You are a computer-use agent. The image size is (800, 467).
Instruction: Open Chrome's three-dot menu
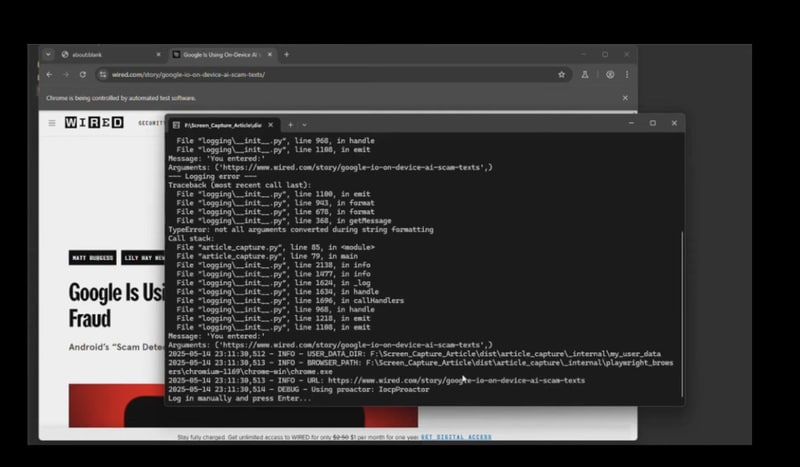(x=627, y=75)
